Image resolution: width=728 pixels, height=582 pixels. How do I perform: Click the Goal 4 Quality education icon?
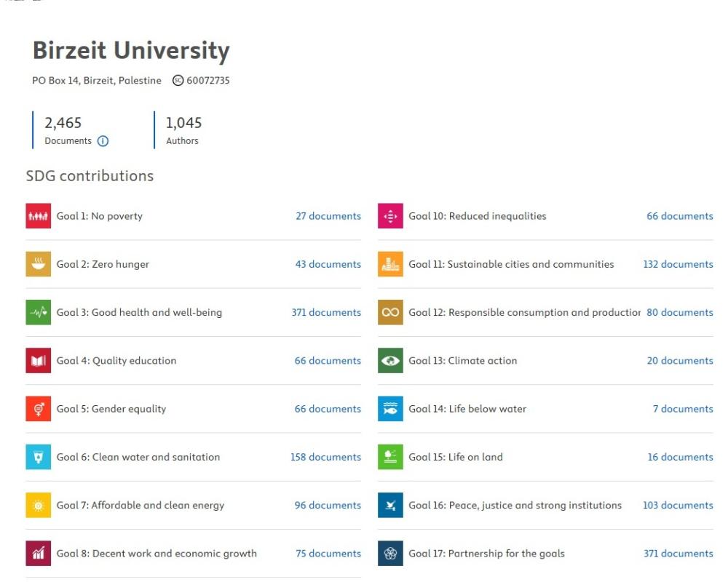coord(38,361)
